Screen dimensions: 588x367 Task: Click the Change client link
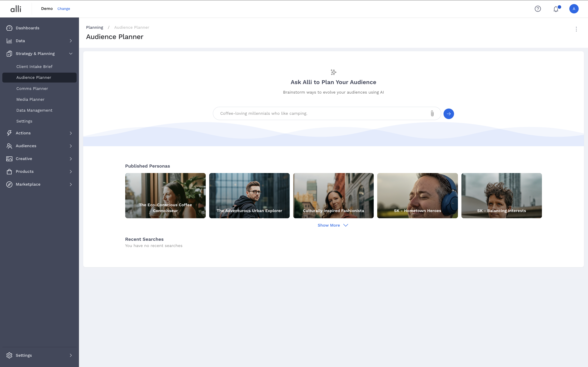click(64, 9)
